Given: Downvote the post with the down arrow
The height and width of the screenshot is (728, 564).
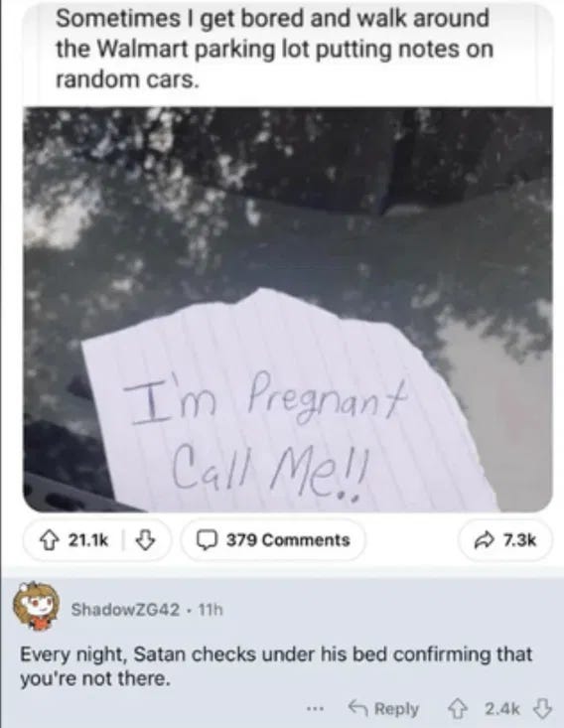Looking at the screenshot, I should click(145, 540).
